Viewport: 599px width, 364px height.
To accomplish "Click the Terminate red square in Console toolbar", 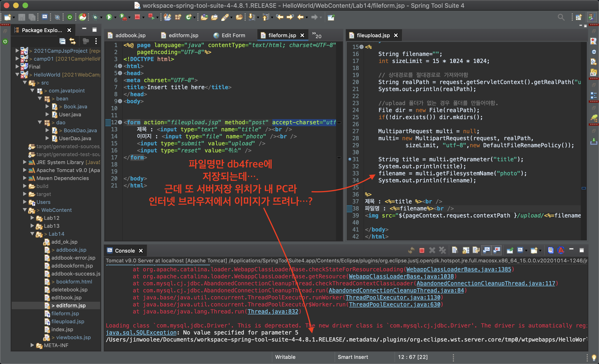I will click(x=422, y=250).
